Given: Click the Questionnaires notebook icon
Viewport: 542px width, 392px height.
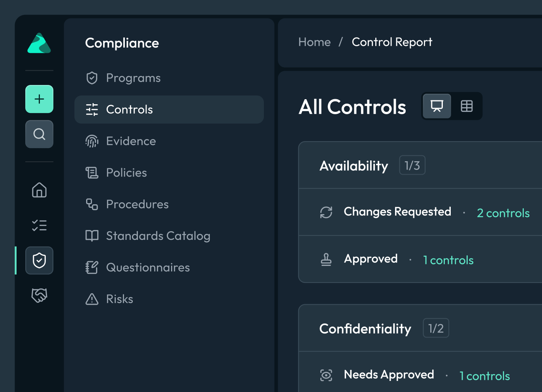Looking at the screenshot, I should tap(92, 268).
